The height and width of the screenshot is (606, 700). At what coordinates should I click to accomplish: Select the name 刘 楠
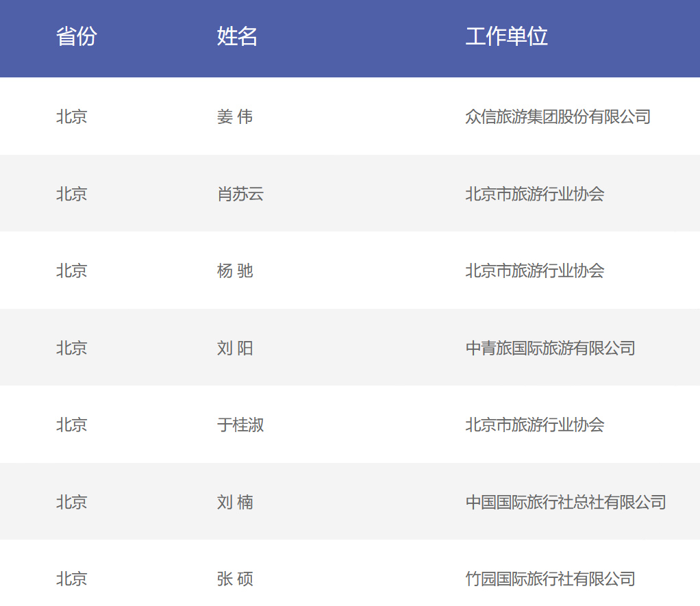tap(235, 502)
